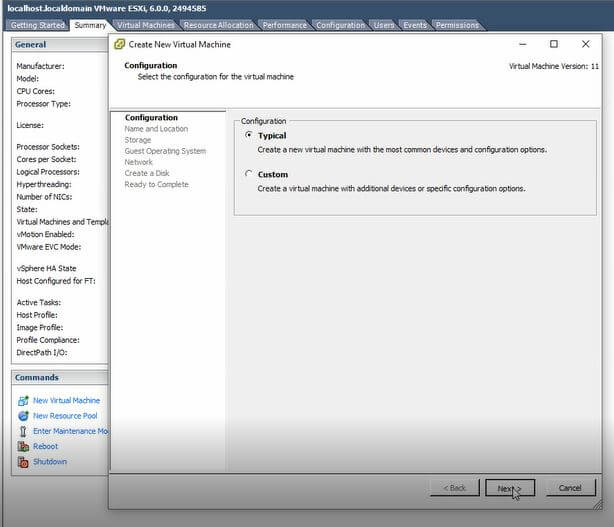Cancel the Create New Virtual Machine wizard
Image resolution: width=614 pixels, height=527 pixels.
click(570, 488)
